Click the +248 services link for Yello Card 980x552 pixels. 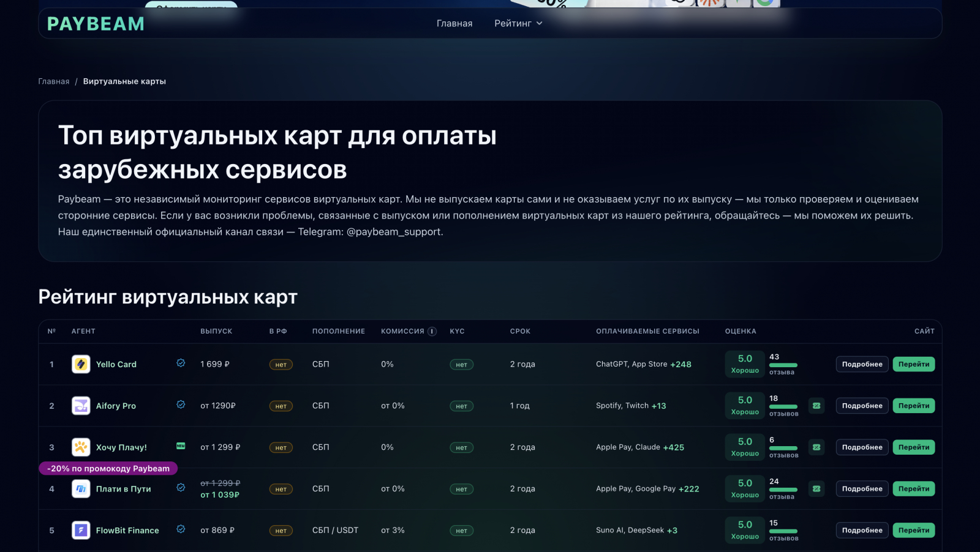pyautogui.click(x=680, y=364)
